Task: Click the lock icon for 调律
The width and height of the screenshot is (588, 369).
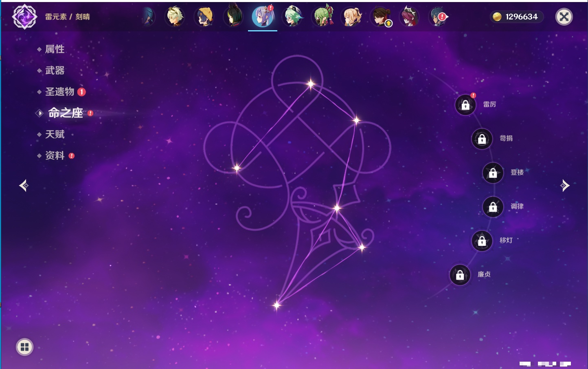Action: coord(493,207)
